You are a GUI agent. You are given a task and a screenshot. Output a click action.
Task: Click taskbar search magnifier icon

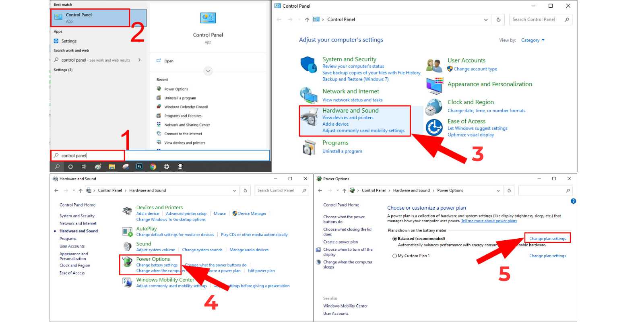click(x=57, y=167)
